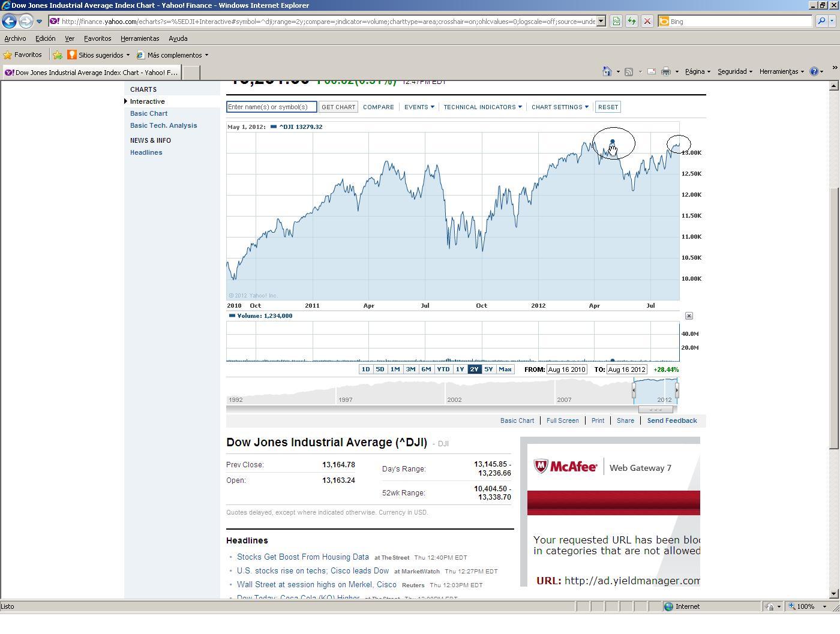Expand command bar overflow chevrons
The image size is (840, 634).
tap(834, 68)
